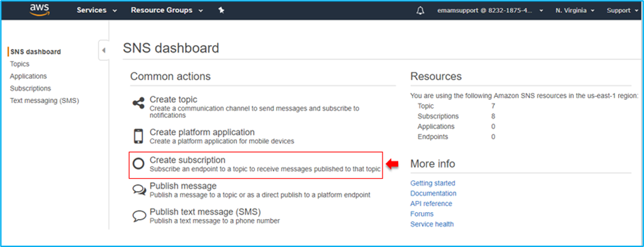
Task: Open the Support dropdown menu
Action: point(624,11)
